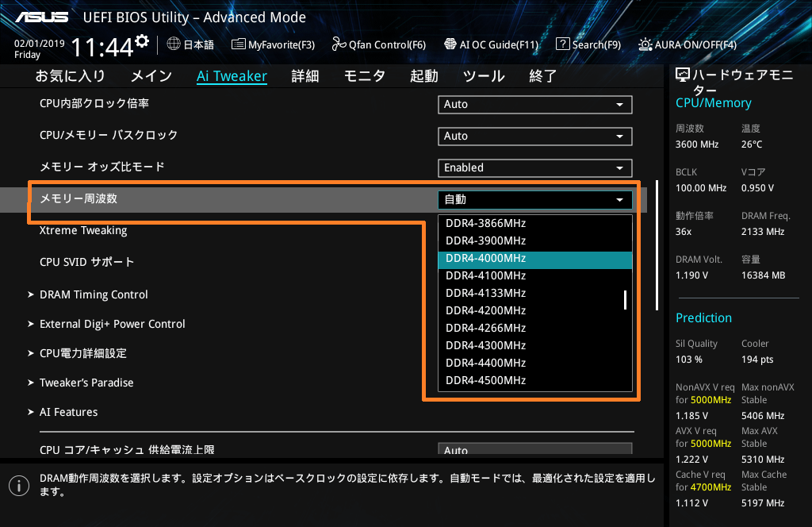The image size is (812, 527).
Task: Switch to お気に入り tab
Action: click(71, 76)
